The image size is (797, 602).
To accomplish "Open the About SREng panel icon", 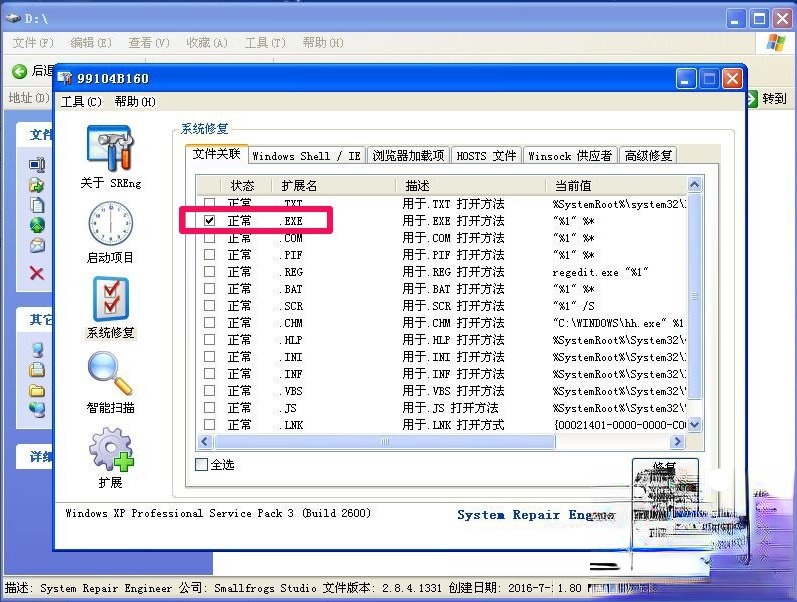I will (110, 148).
